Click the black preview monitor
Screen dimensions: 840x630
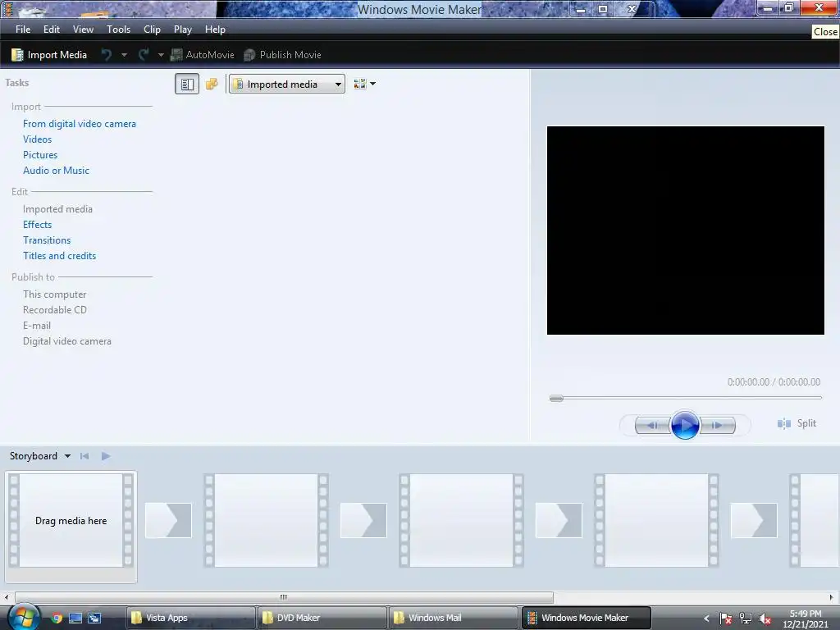[685, 231]
